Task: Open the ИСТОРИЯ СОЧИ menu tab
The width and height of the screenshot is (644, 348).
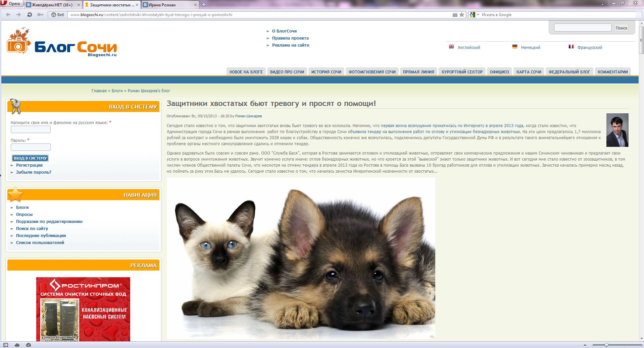Action: (x=326, y=72)
